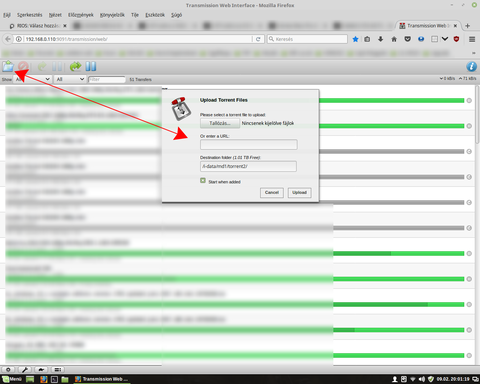The image size is (480, 384).
Task: Open the torrent Inspector info icon
Action: (471, 66)
